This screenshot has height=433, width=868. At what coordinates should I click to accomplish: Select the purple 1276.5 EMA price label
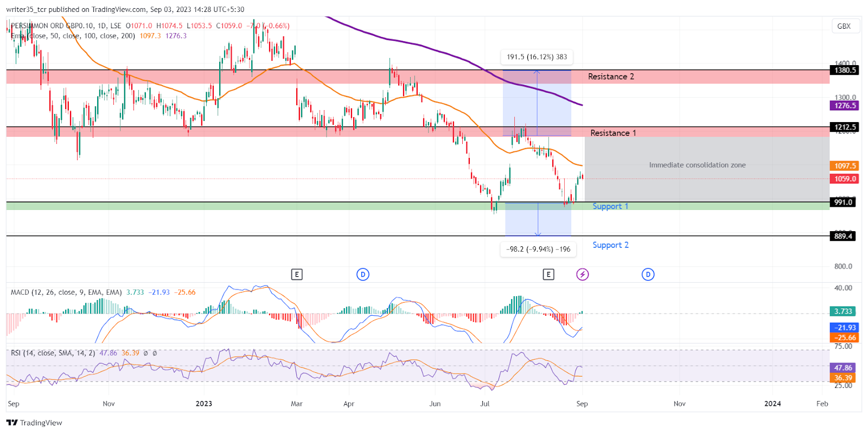(845, 106)
